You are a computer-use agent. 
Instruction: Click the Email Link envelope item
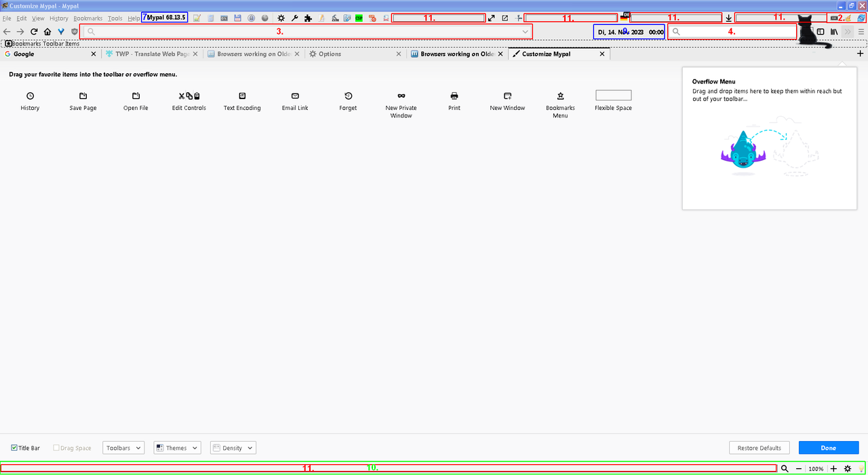[x=295, y=101]
